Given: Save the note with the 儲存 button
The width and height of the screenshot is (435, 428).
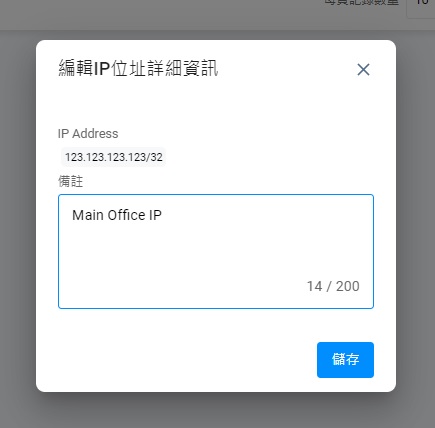Looking at the screenshot, I should 345,360.
